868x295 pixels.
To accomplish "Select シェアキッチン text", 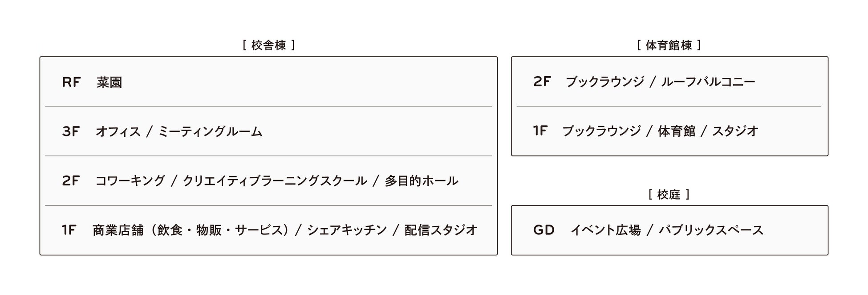I will pos(347,230).
